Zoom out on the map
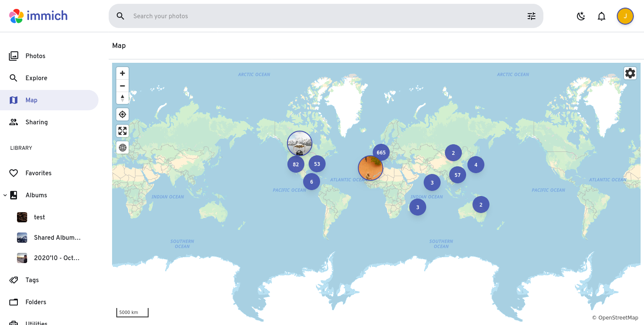 click(122, 86)
